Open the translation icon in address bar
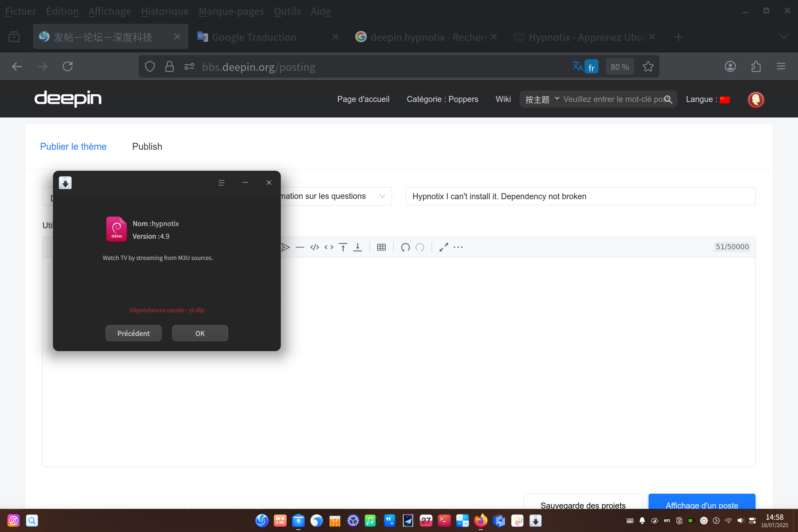This screenshot has height=532, width=798. click(x=585, y=66)
